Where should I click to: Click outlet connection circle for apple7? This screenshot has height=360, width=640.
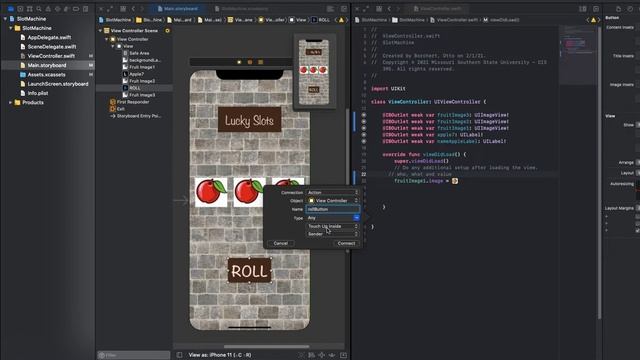[x=364, y=135]
